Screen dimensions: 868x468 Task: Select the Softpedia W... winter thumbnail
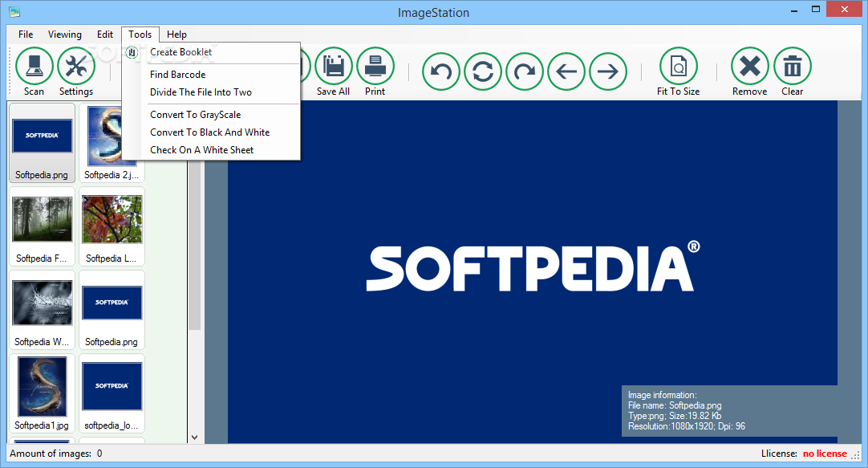pos(42,310)
